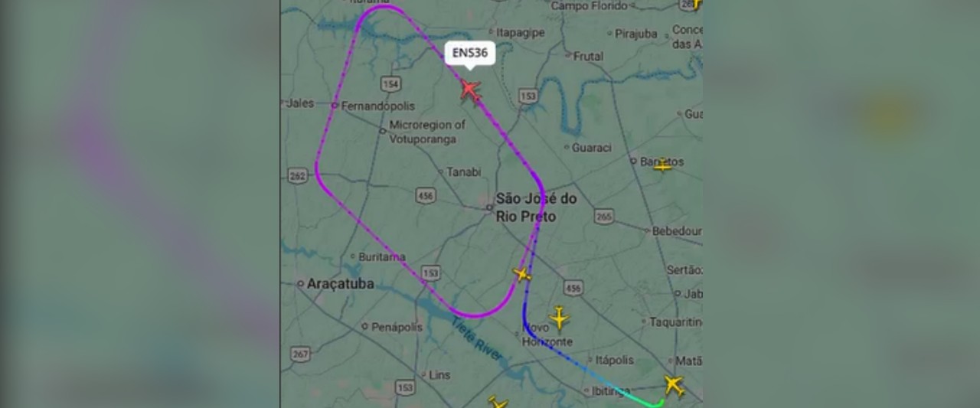Image resolution: width=980 pixels, height=408 pixels.
Task: Click the Microregion of Votuporanga label
Action: point(427,132)
